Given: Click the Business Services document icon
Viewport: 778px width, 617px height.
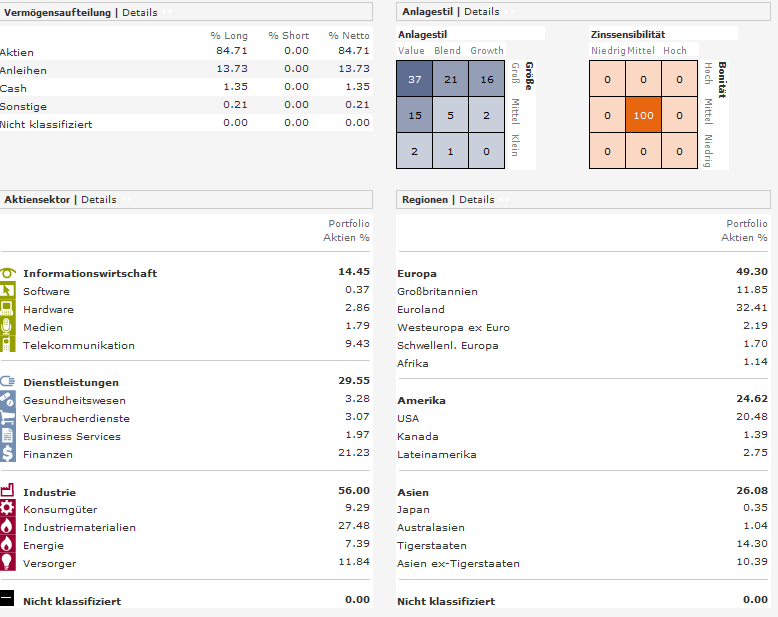Looking at the screenshot, I should tap(8, 436).
